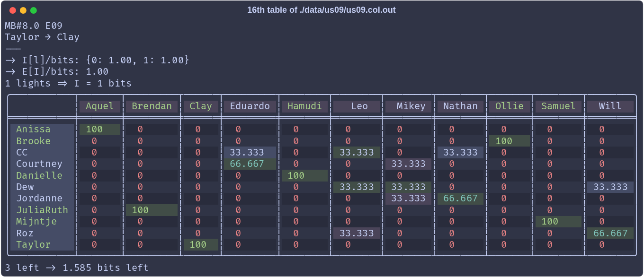Screen dimensions: 644x277
Task: Click the 'Hamudi' column header
Action: click(305, 106)
